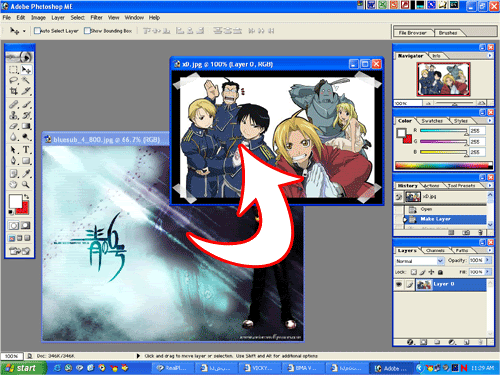The width and height of the screenshot is (500, 375).
Task: Choose the Zoom tool magnifier
Action: [26, 184]
